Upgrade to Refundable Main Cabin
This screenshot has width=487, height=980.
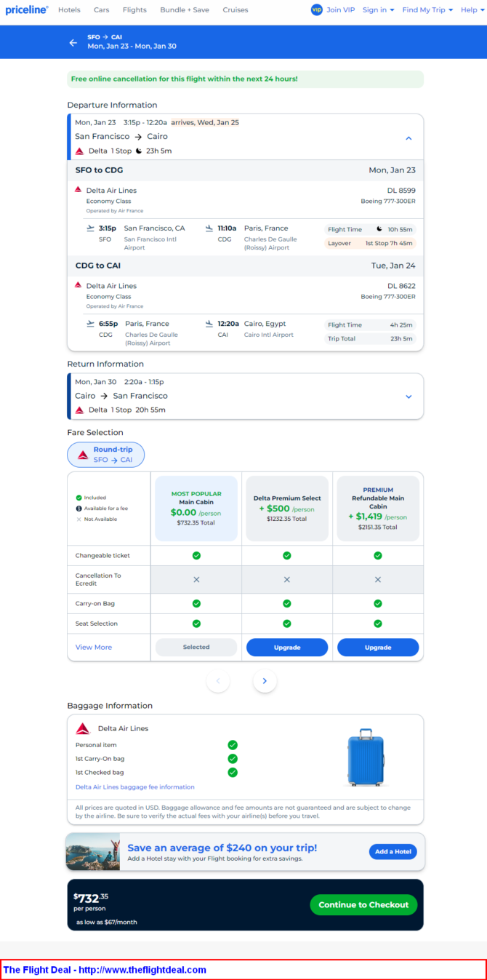378,648
